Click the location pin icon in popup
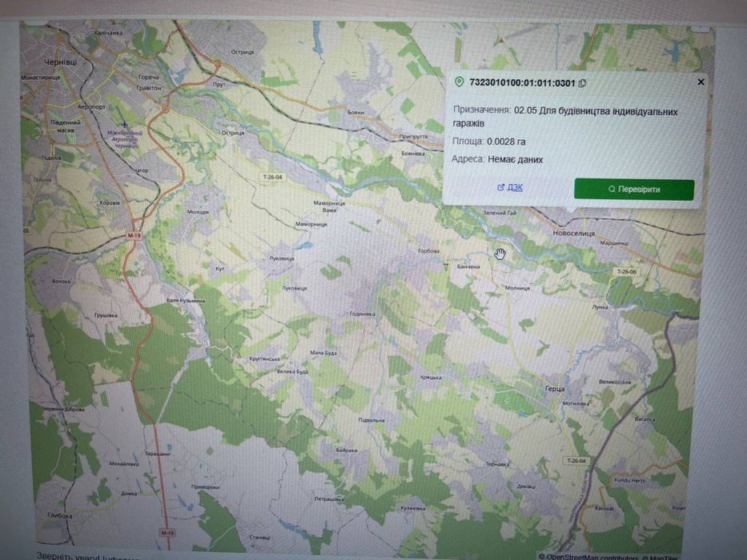Image resolution: width=747 pixels, height=560 pixels. [x=459, y=82]
